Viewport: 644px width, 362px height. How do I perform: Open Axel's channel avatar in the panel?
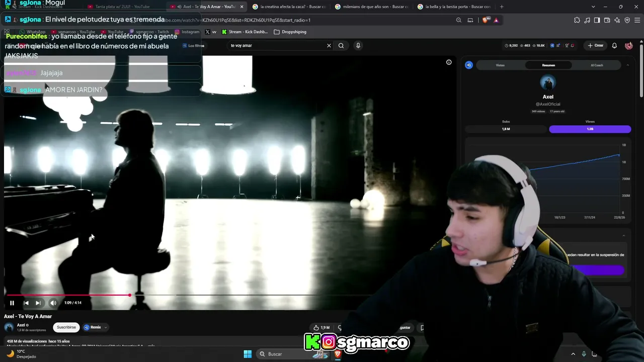coord(548,82)
